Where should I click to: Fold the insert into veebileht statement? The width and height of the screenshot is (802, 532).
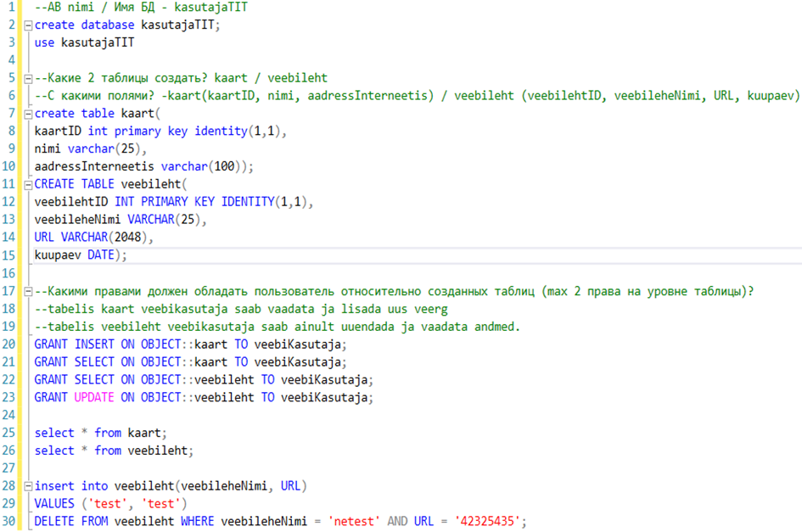[29, 486]
